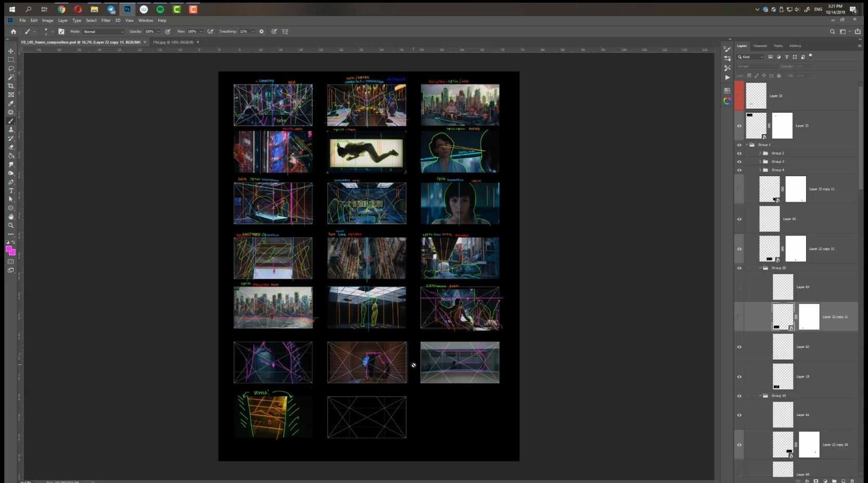868x483 pixels.
Task: Open the brush blend Mode dropdown
Action: pos(103,32)
